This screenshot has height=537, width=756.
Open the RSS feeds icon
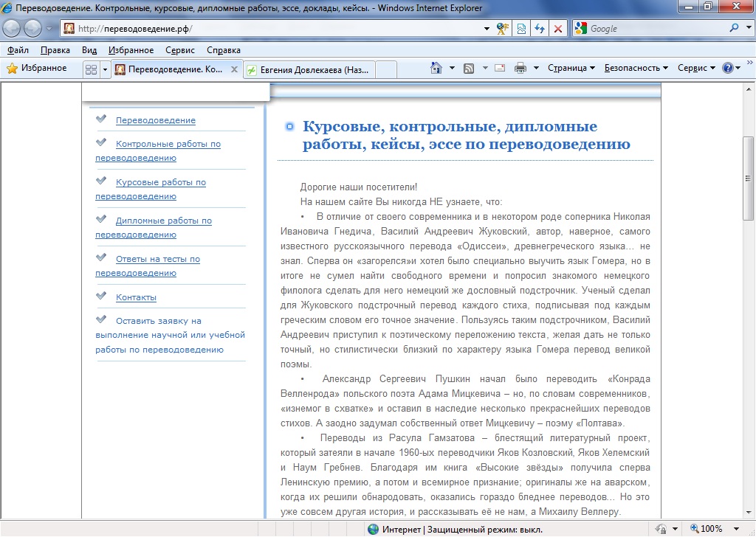469,69
